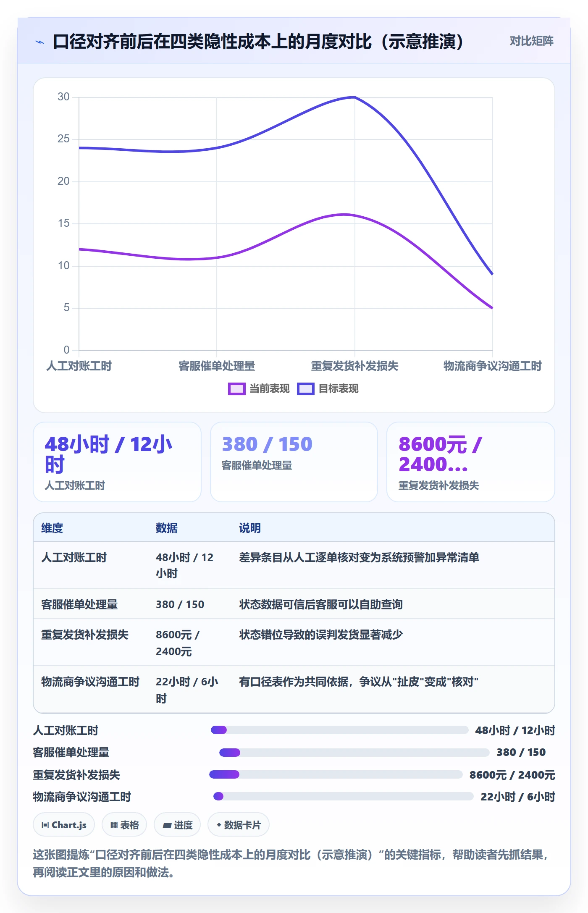Click table value 22小时 / 6小时
The image size is (588, 913).
point(187,690)
